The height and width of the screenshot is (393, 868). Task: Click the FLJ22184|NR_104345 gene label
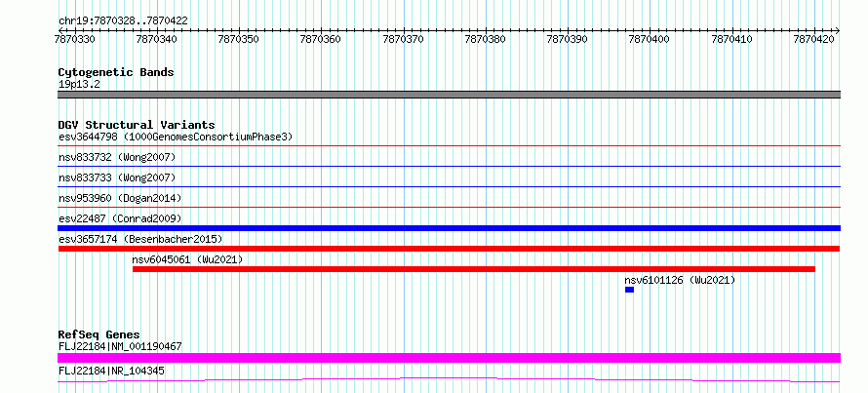point(111,371)
